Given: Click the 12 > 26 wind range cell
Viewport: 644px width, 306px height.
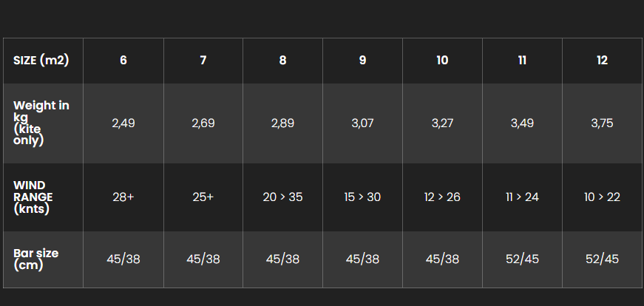Looking at the screenshot, I should coord(442,197).
